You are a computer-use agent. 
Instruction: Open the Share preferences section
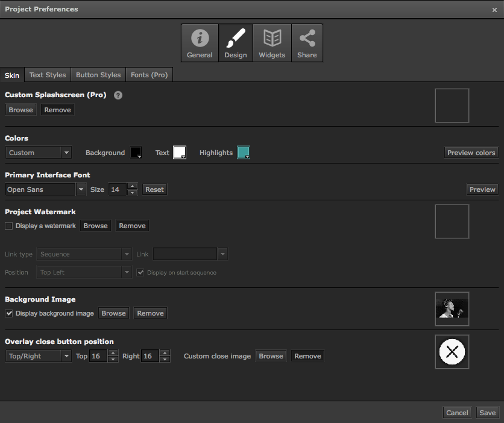307,43
